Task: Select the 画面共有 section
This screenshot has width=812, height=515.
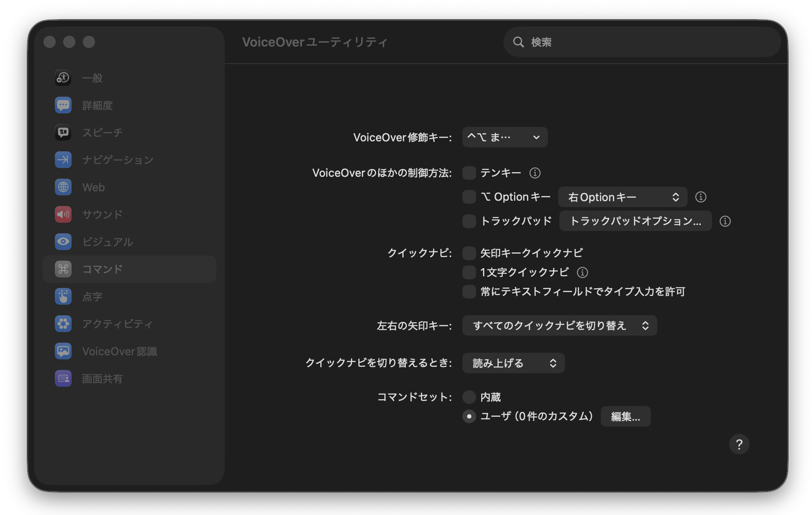Action: click(129, 378)
